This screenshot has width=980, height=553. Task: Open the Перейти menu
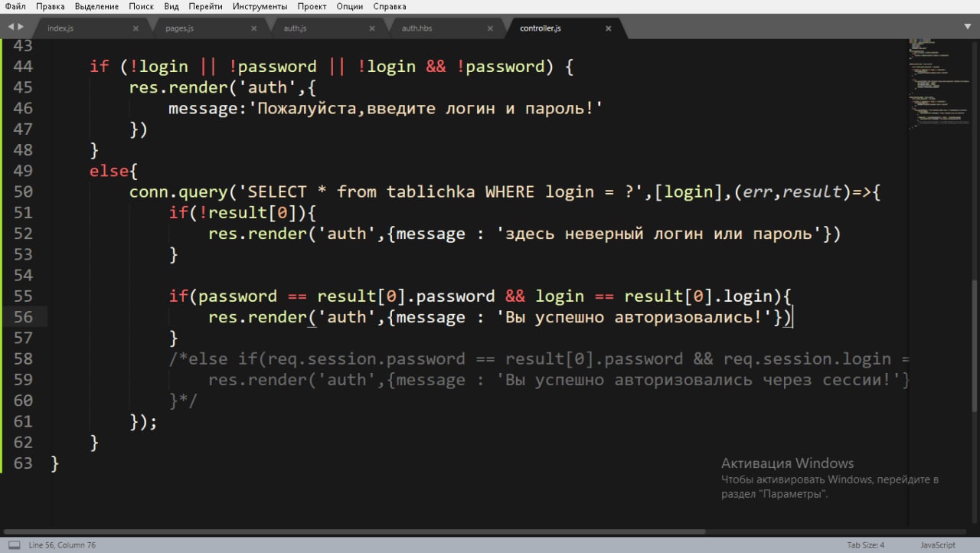tap(205, 6)
